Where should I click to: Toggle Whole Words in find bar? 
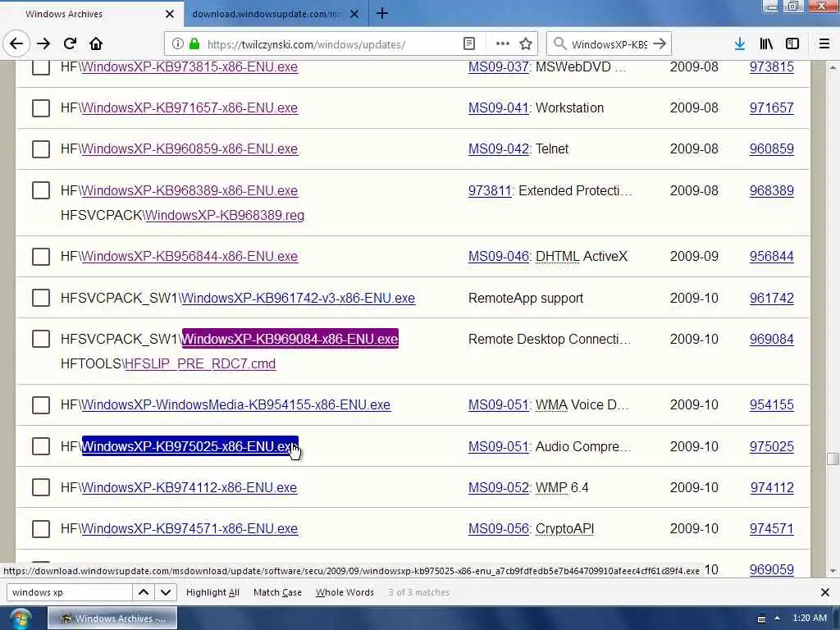tap(345, 592)
